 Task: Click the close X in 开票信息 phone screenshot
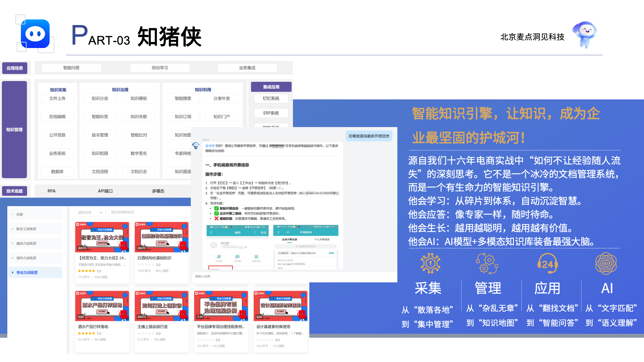pos(288,232)
